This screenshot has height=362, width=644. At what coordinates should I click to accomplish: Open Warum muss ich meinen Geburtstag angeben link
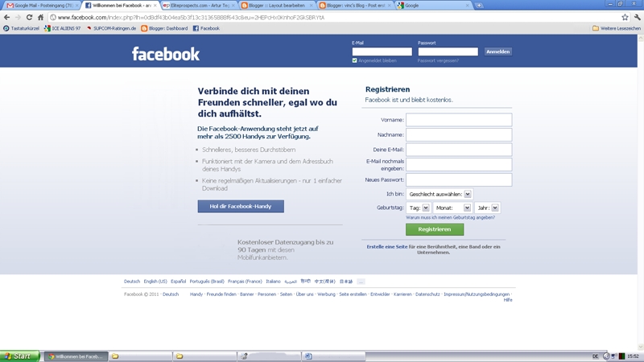(450, 217)
